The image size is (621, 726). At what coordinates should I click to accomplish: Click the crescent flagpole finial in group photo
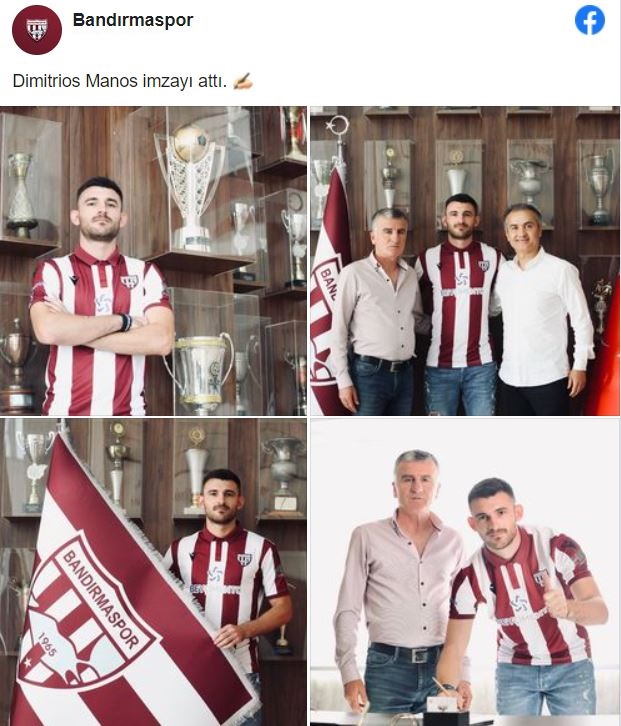click(338, 125)
